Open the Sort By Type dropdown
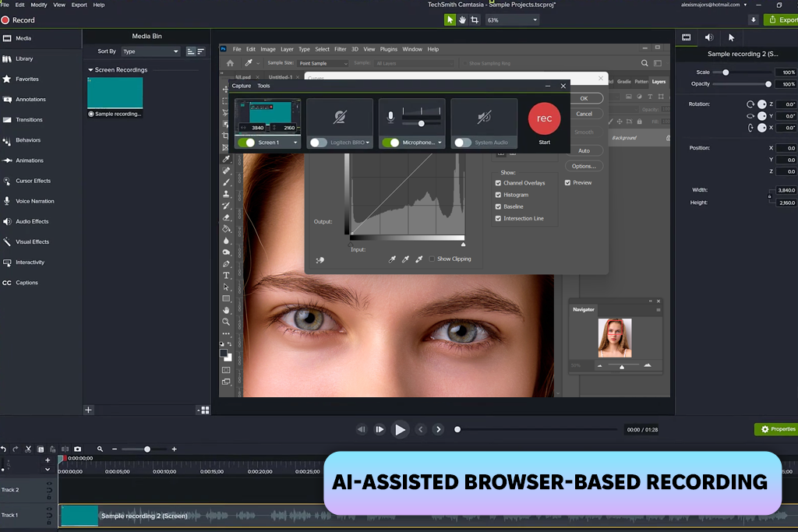The height and width of the screenshot is (532, 798). [x=150, y=51]
